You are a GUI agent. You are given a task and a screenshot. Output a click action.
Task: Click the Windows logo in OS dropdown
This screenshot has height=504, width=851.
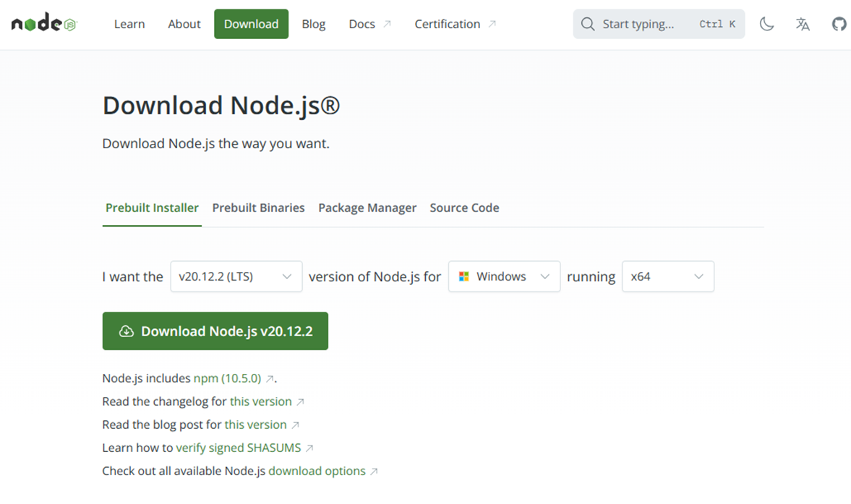[464, 276]
